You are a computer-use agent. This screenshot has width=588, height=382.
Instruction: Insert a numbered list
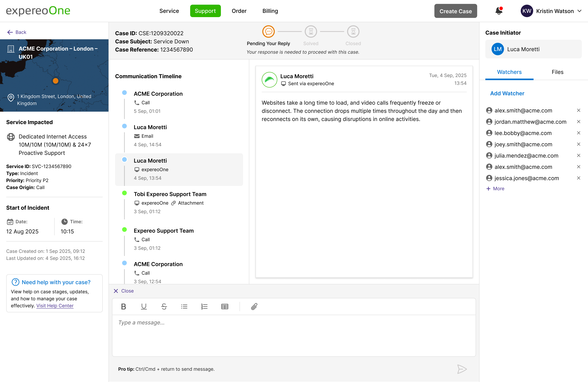(204, 307)
